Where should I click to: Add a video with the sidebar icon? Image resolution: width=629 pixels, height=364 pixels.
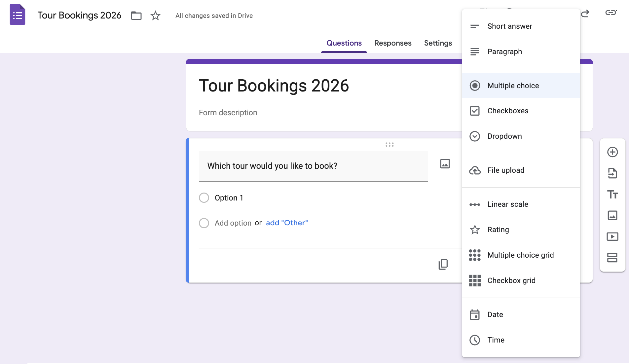[x=613, y=237]
